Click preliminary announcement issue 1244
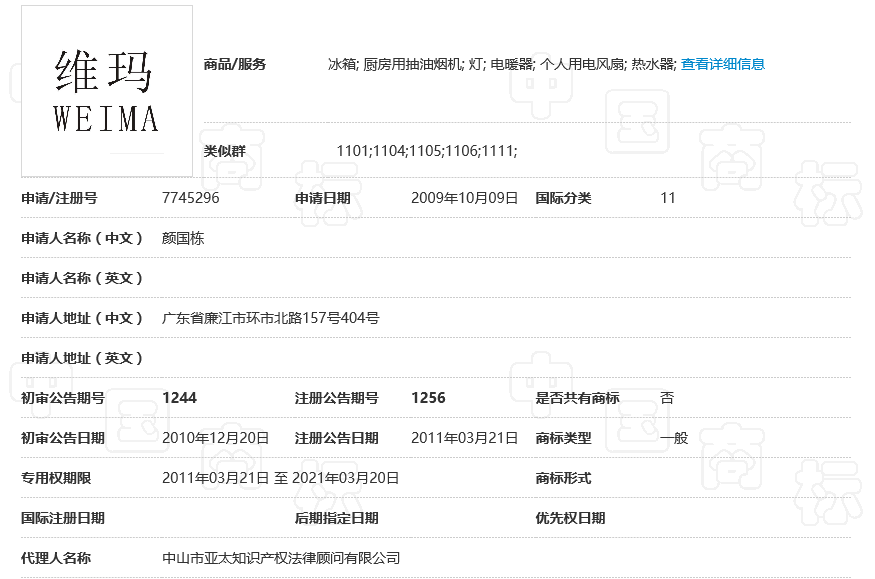The width and height of the screenshot is (875, 579). coord(180,398)
